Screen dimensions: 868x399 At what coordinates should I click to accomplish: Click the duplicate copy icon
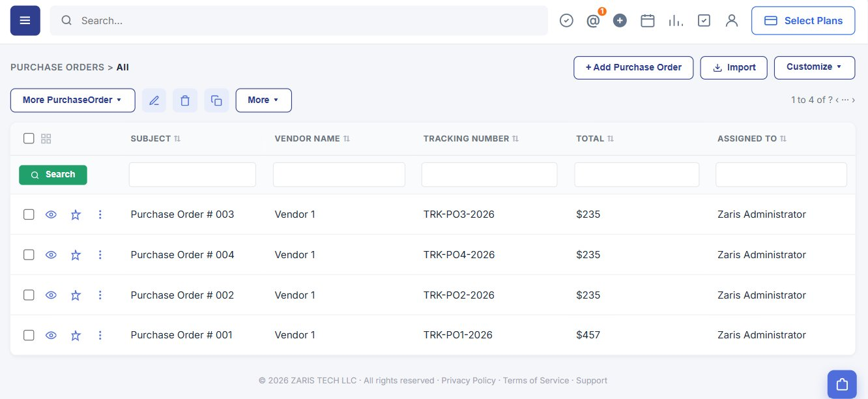pyautogui.click(x=216, y=100)
